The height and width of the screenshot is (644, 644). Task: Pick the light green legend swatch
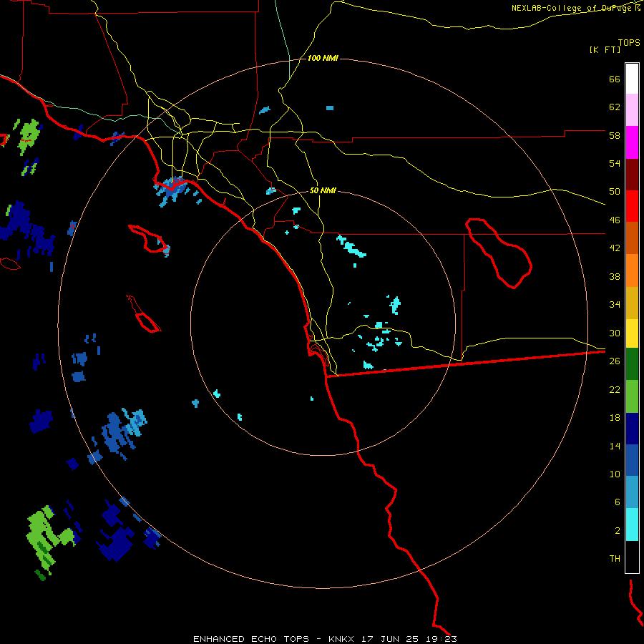pyautogui.click(x=632, y=396)
